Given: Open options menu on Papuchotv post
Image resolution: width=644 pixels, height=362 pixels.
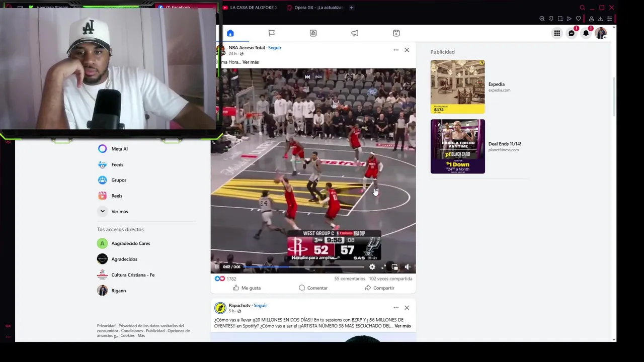Looking at the screenshot, I should click(396, 308).
